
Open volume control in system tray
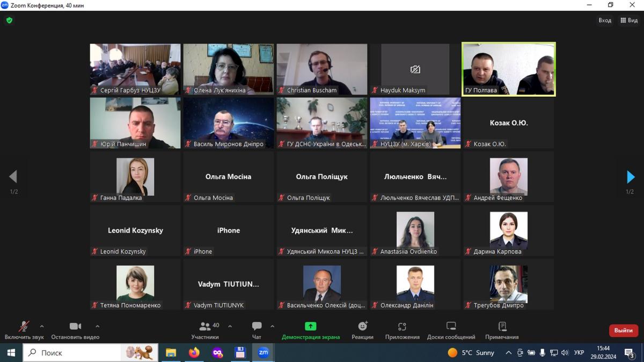tap(565, 353)
